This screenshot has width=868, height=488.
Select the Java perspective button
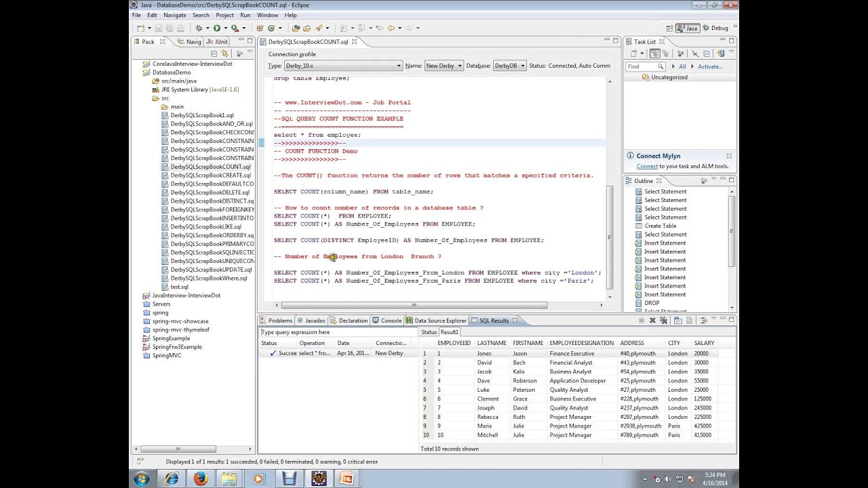coord(688,28)
